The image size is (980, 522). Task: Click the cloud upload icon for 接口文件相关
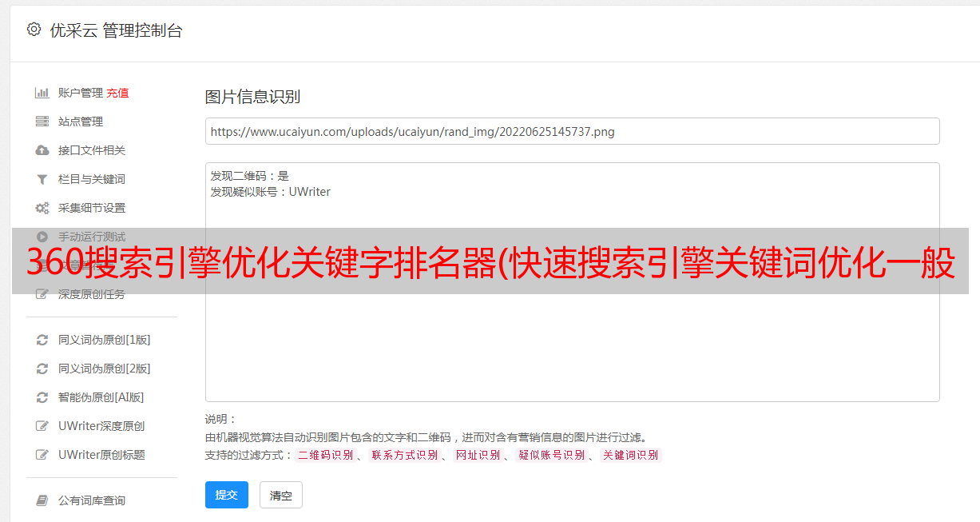coord(42,150)
